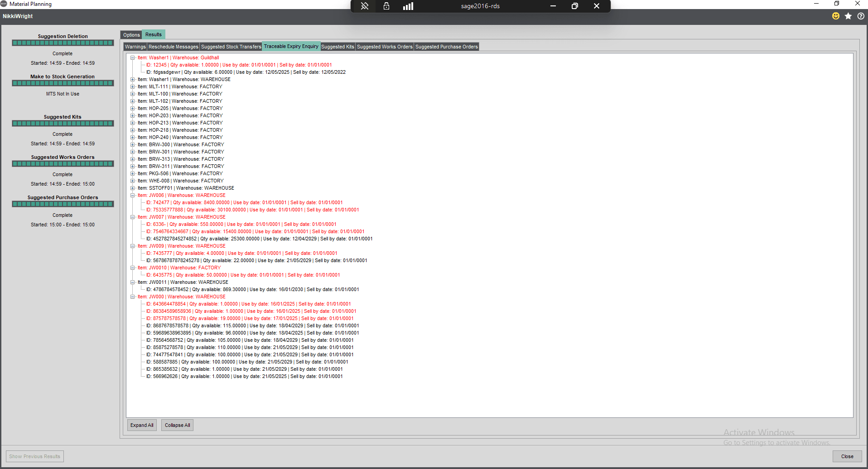Click the connection signal strength icon
This screenshot has width=868, height=469.
tap(408, 6)
